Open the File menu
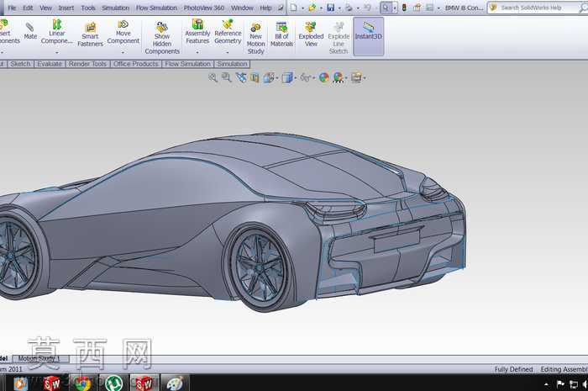This screenshot has height=391, width=588. click(x=12, y=8)
